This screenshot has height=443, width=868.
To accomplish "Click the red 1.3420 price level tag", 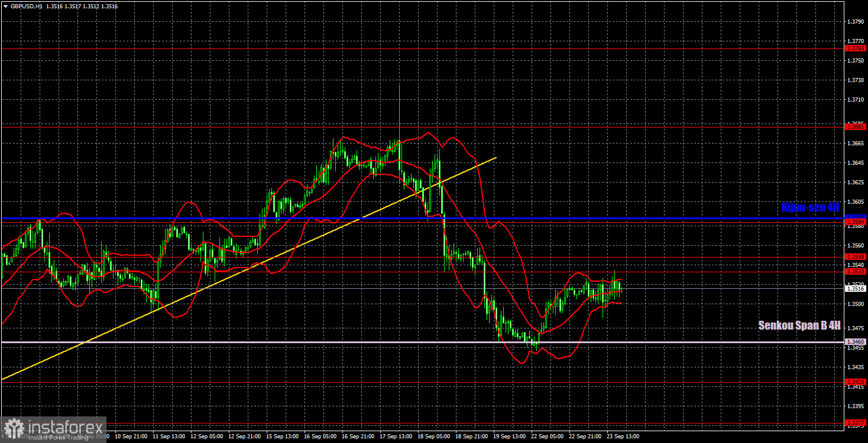I will 856,382.
